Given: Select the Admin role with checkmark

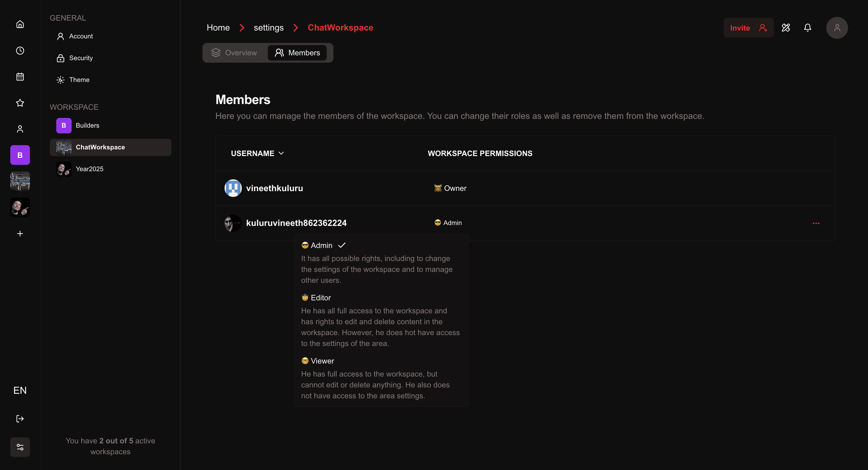Looking at the screenshot, I should (x=322, y=245).
